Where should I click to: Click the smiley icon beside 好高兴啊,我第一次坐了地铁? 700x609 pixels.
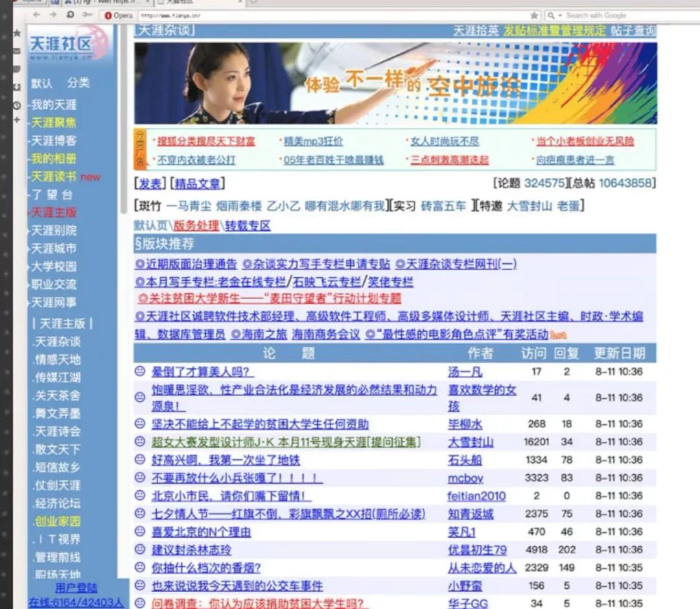[140, 459]
